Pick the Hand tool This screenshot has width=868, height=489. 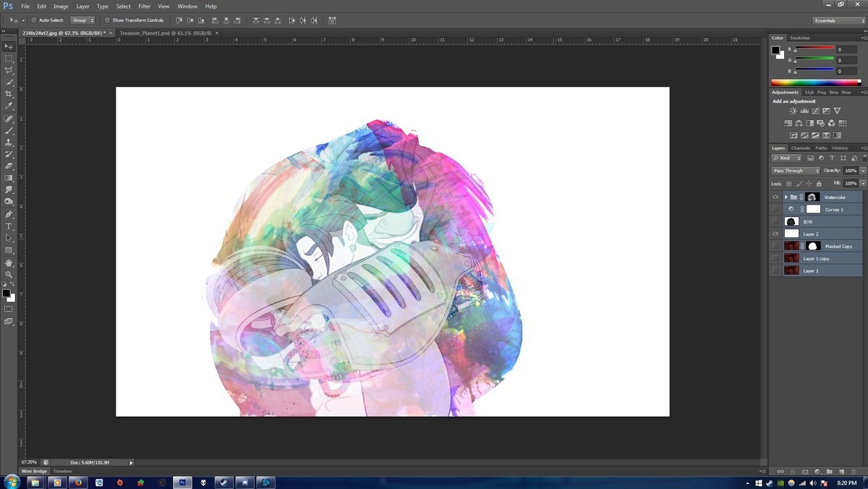[9, 263]
